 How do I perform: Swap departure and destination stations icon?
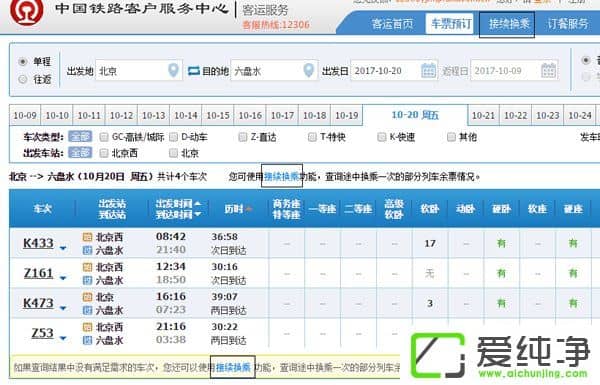coord(194,71)
